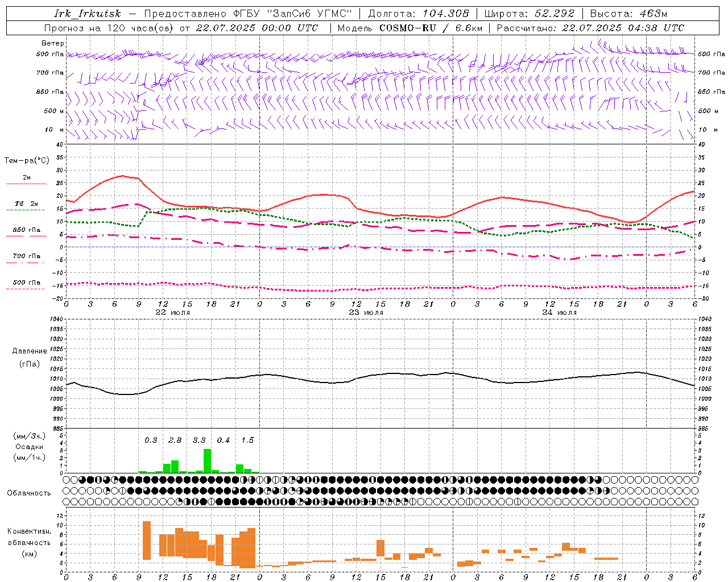Click the (км) convective cloud unit label
728x582 pixels.
click(29, 554)
